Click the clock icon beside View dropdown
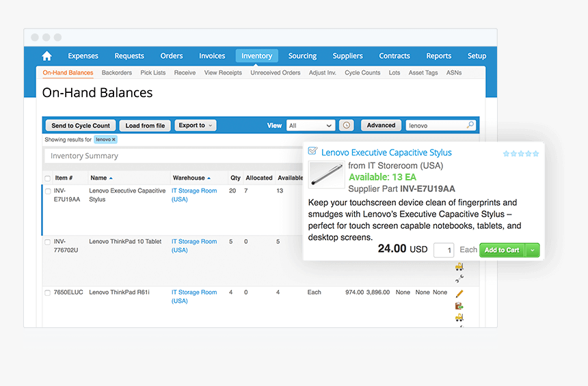The width and height of the screenshot is (588, 386). 347,125
